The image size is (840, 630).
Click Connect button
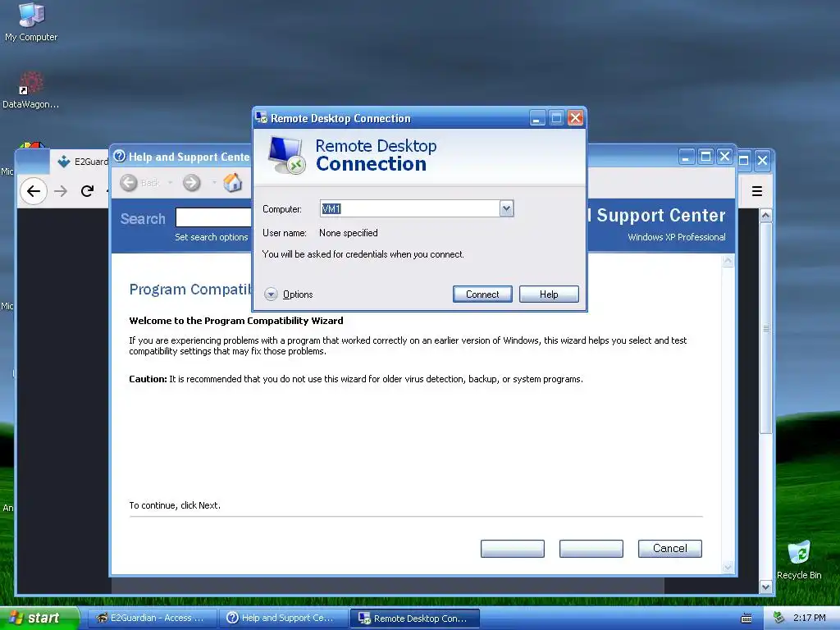[x=482, y=294]
